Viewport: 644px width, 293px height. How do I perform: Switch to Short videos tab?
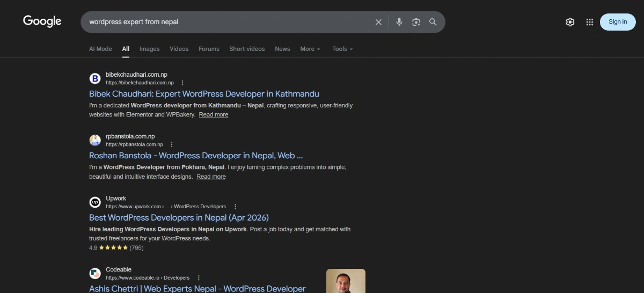247,49
